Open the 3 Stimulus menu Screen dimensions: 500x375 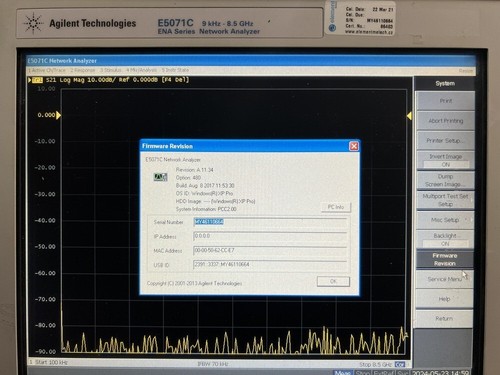click(x=111, y=70)
